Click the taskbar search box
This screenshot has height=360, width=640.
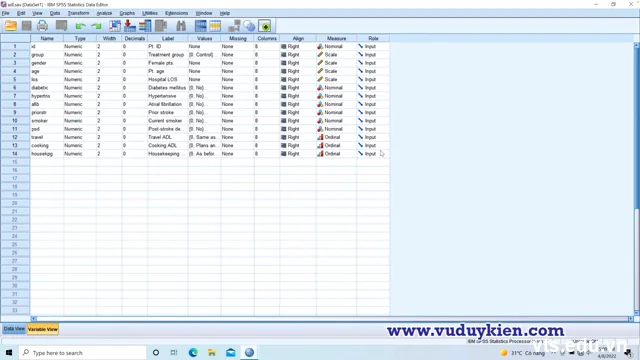(83, 353)
